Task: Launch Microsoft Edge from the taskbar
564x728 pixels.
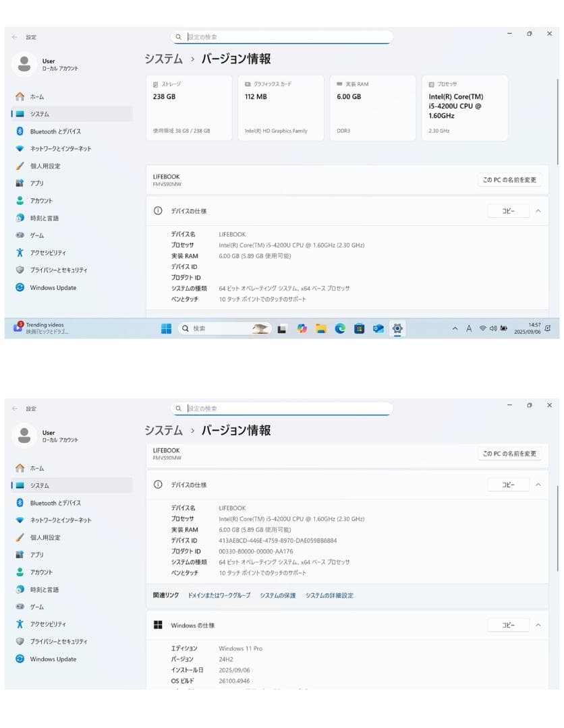Action: [x=340, y=328]
